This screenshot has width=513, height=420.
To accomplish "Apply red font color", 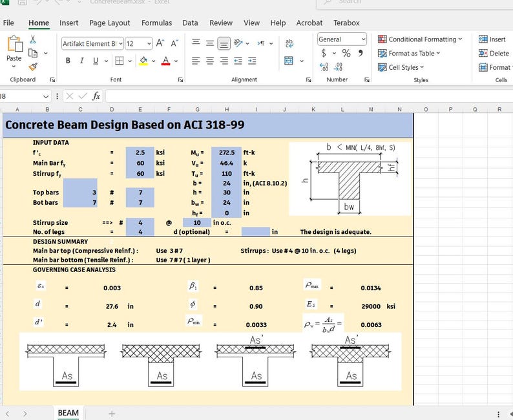I will (166, 61).
